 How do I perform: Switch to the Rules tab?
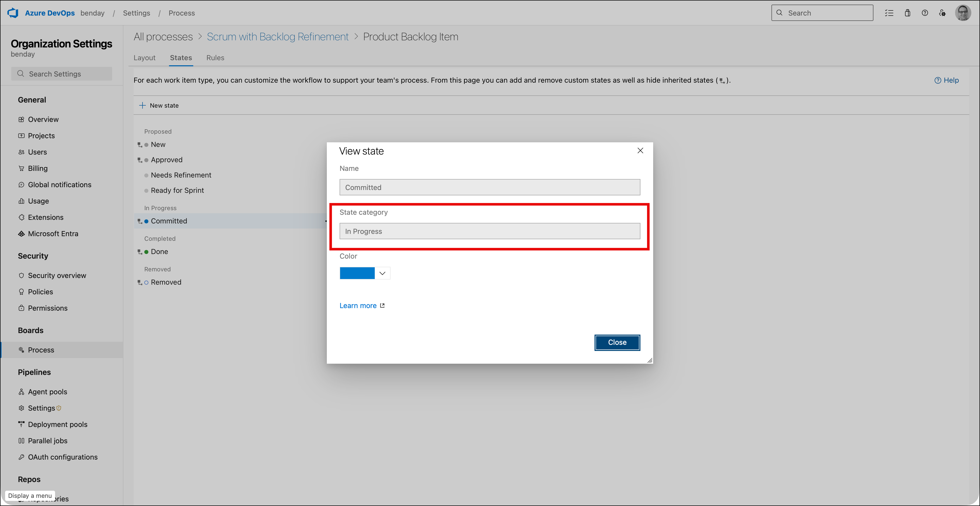click(x=215, y=57)
